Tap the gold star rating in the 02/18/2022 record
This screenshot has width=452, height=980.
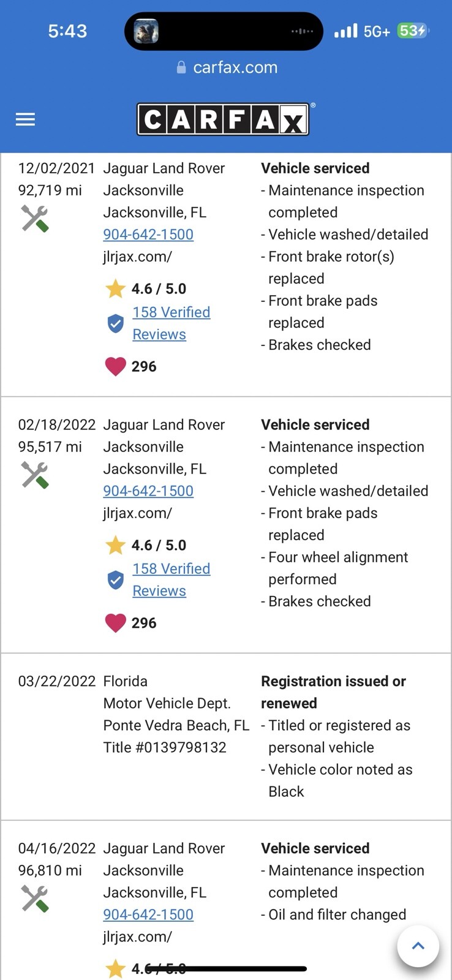pyautogui.click(x=115, y=545)
